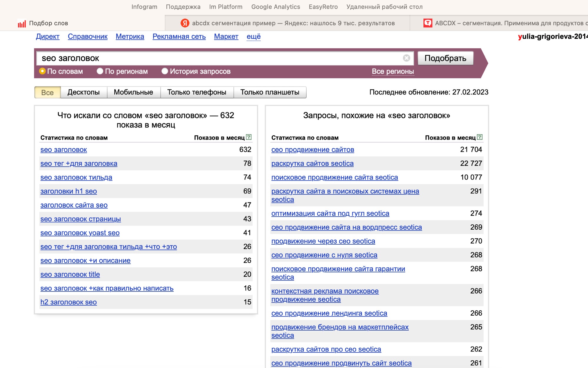The width and height of the screenshot is (588, 368).
Task: Open the seo тег +для заголовка link
Action: coord(79,163)
